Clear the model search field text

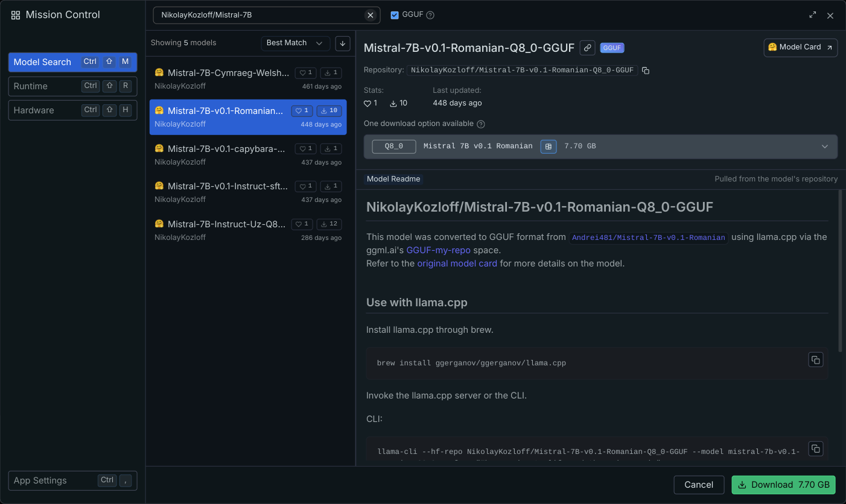pos(371,15)
